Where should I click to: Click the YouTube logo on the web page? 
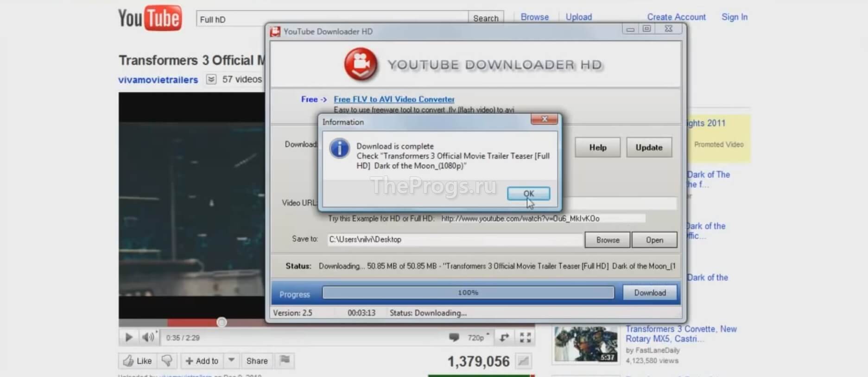tap(150, 19)
